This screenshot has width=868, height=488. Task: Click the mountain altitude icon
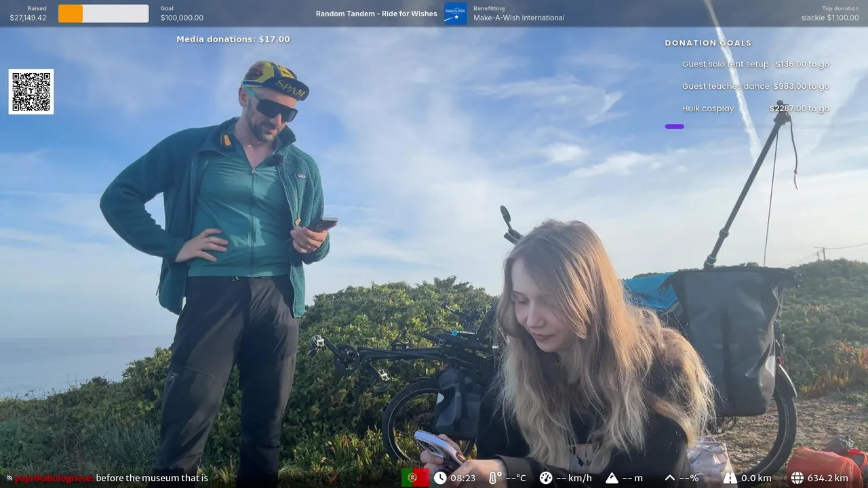pos(612,478)
